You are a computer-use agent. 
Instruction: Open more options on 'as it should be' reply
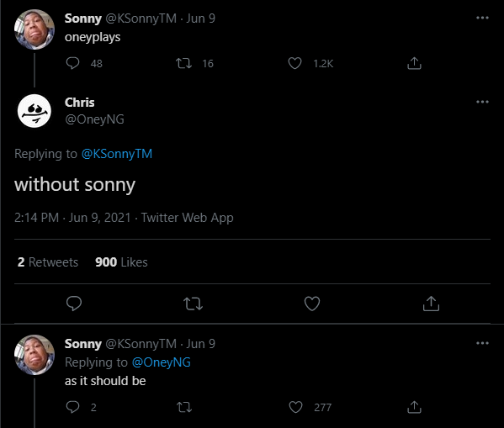point(482,343)
